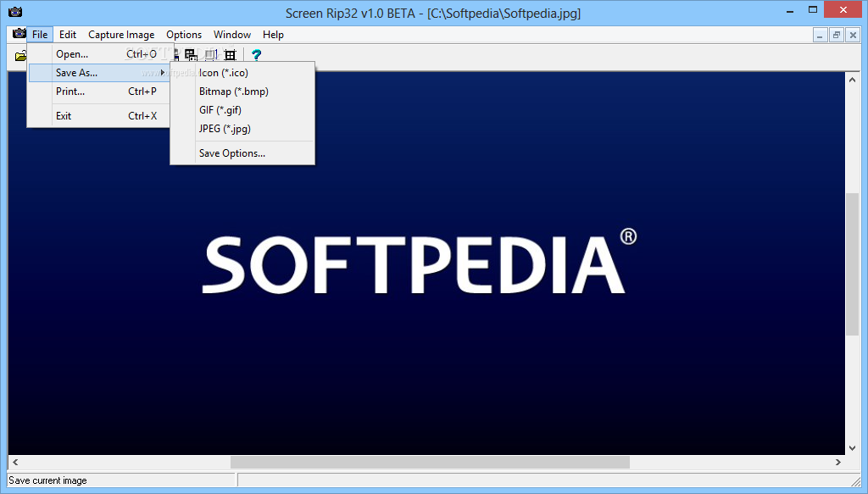Restore the inner document window
868x494 pixels.
point(837,35)
